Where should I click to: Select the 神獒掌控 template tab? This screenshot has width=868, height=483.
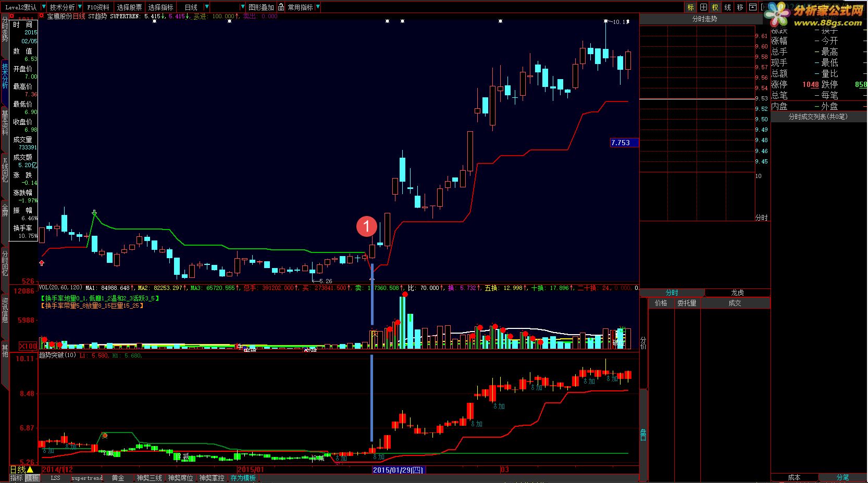coord(212,478)
